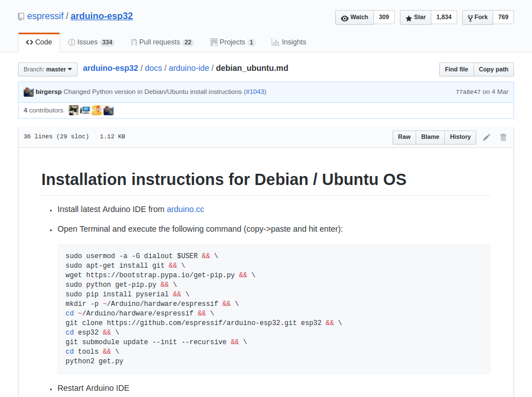532x397 pixels.
Task: Click the repository book icon beside espressif
Action: click(x=21, y=17)
